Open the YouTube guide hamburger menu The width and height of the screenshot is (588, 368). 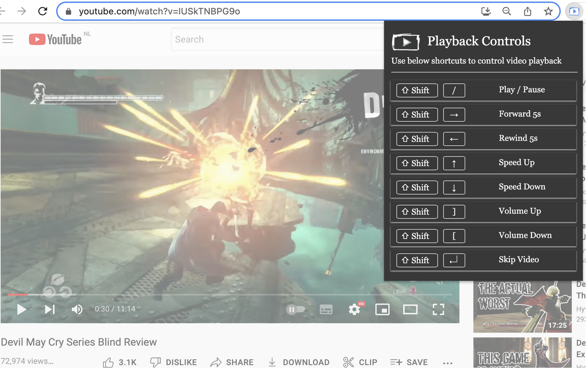pyautogui.click(x=8, y=39)
